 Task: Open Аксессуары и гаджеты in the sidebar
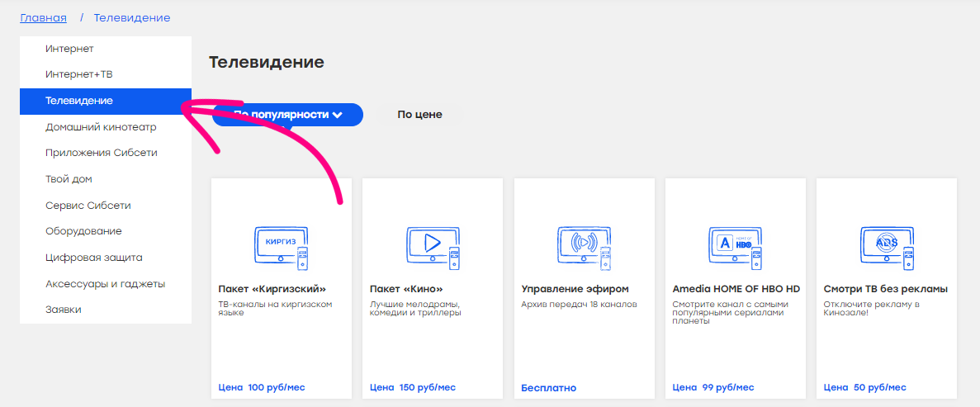(x=106, y=284)
